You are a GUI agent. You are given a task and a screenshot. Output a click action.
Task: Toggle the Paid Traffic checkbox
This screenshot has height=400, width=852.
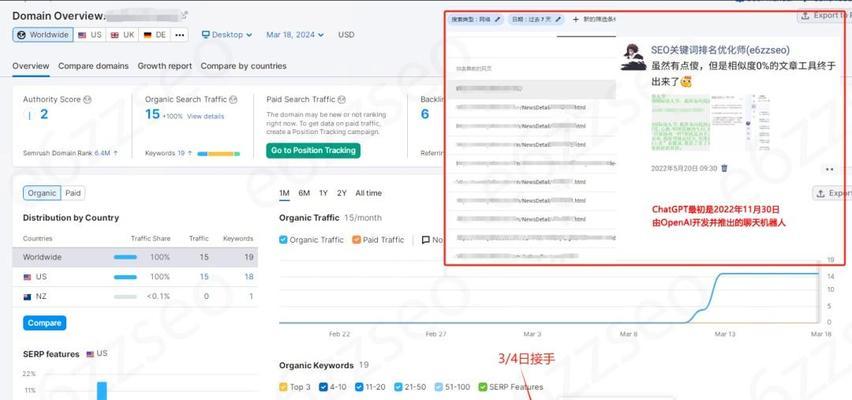pos(356,240)
